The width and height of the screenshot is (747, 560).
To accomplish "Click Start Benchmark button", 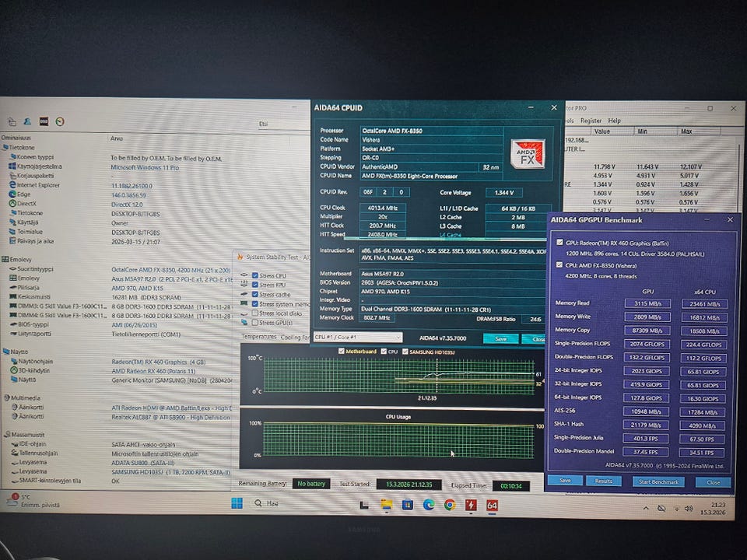I will click(x=658, y=482).
